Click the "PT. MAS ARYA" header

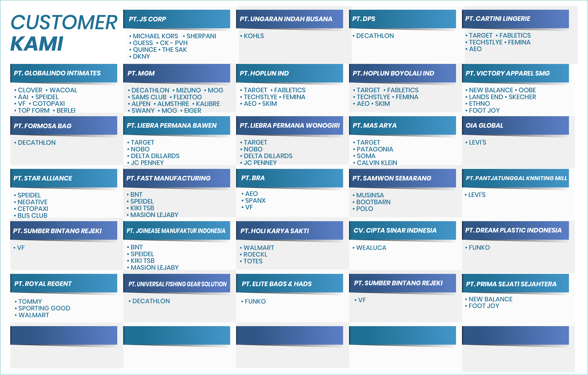tap(402, 126)
